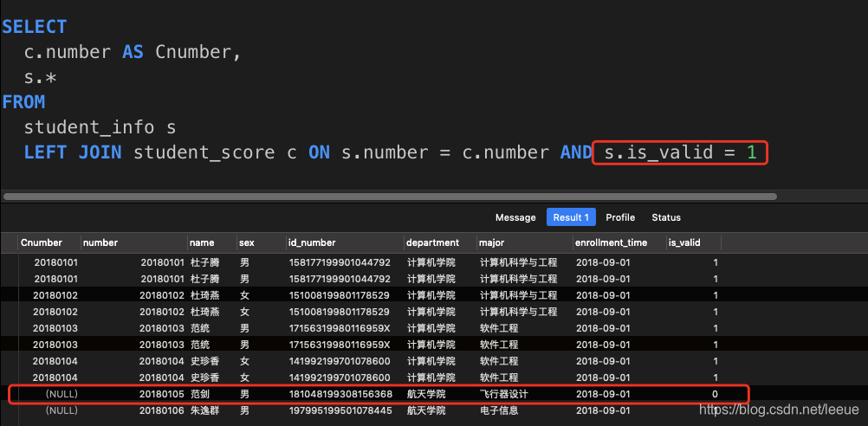Click enrollment_time cell in 范剑 row
The image size is (868, 426).
click(603, 395)
